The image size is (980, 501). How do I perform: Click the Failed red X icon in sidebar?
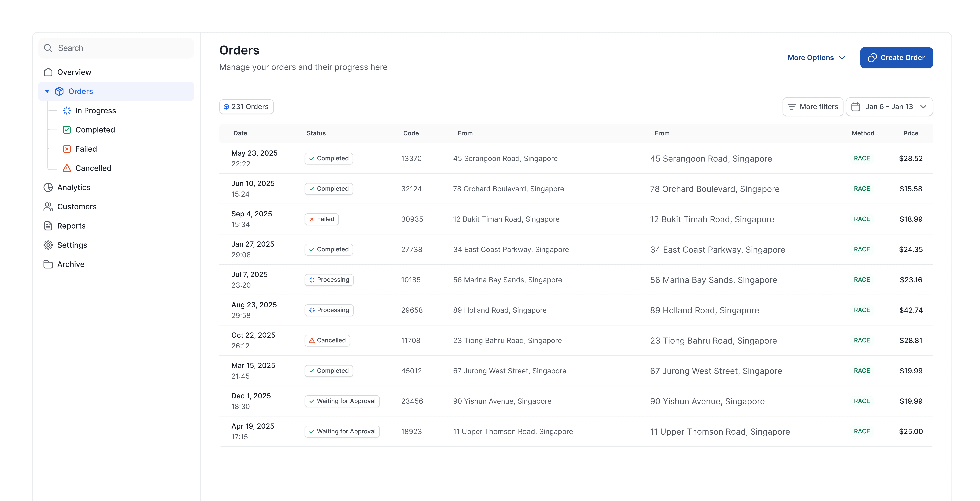67,149
